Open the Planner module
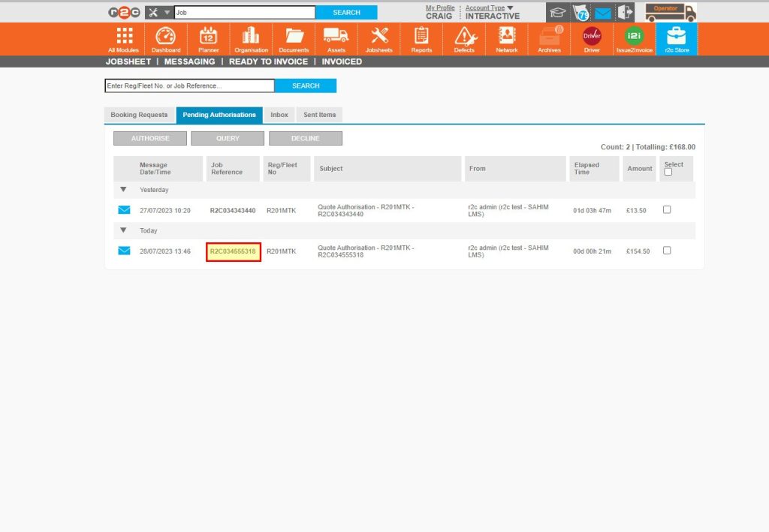The image size is (769, 532). [x=209, y=38]
